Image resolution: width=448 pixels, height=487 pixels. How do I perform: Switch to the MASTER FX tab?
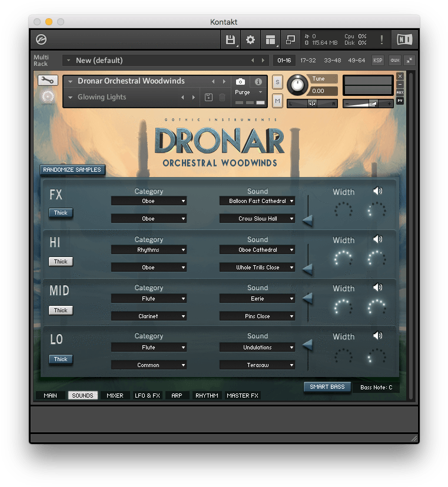click(x=243, y=395)
